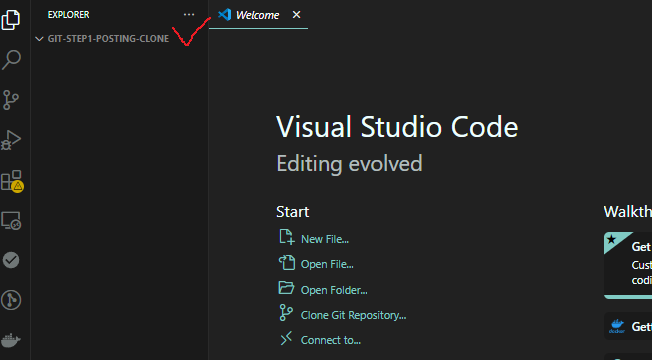Open the Extensions view

coord(12,180)
